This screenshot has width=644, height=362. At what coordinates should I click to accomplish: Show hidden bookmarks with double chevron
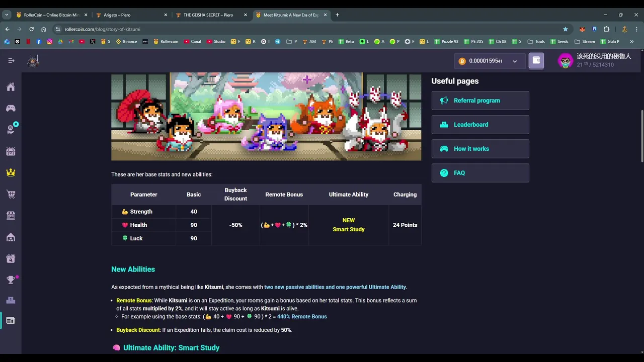click(632, 42)
